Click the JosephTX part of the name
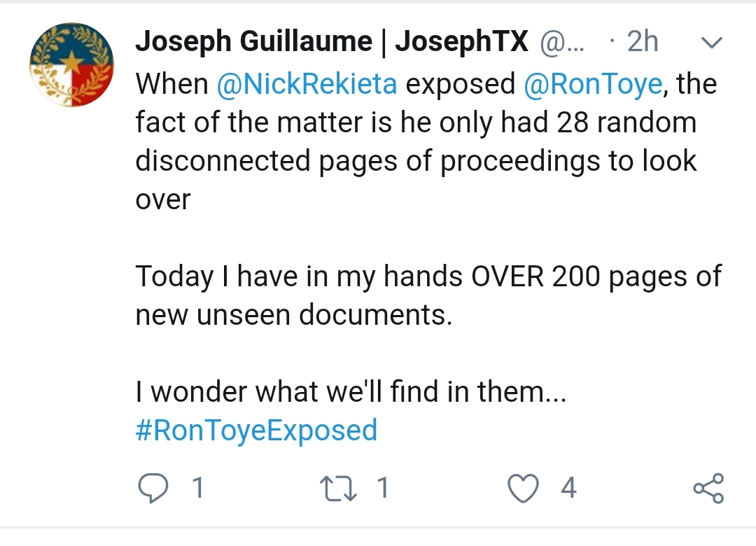This screenshot has height=546, width=756. pos(462,41)
